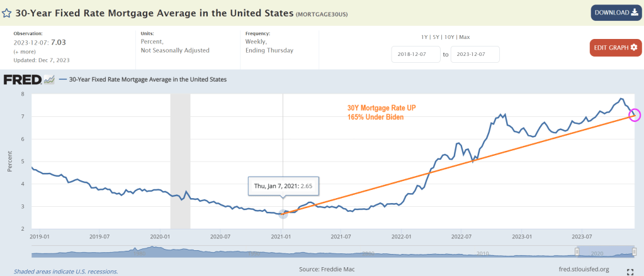This screenshot has width=644, height=276.
Task: Open the EDIT GRAPH panel
Action: [616, 47]
